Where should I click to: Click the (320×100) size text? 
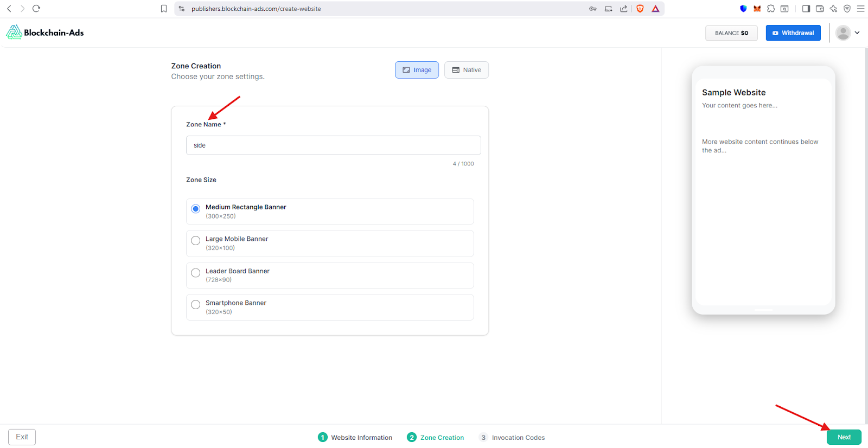coord(220,248)
